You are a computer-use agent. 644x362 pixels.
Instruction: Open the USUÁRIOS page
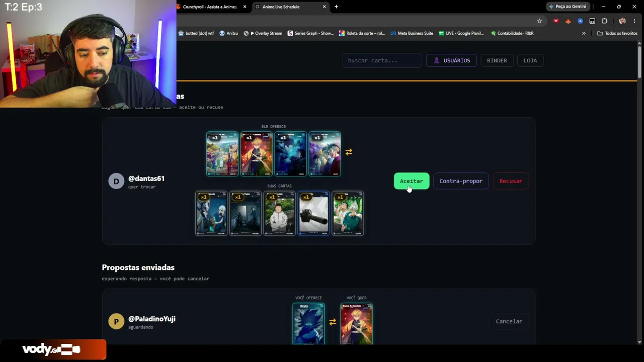(451, 60)
